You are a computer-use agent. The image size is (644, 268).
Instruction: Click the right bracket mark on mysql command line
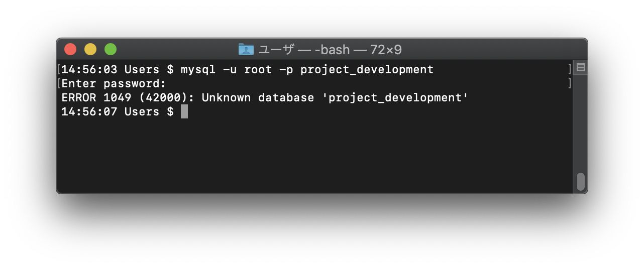(570, 69)
